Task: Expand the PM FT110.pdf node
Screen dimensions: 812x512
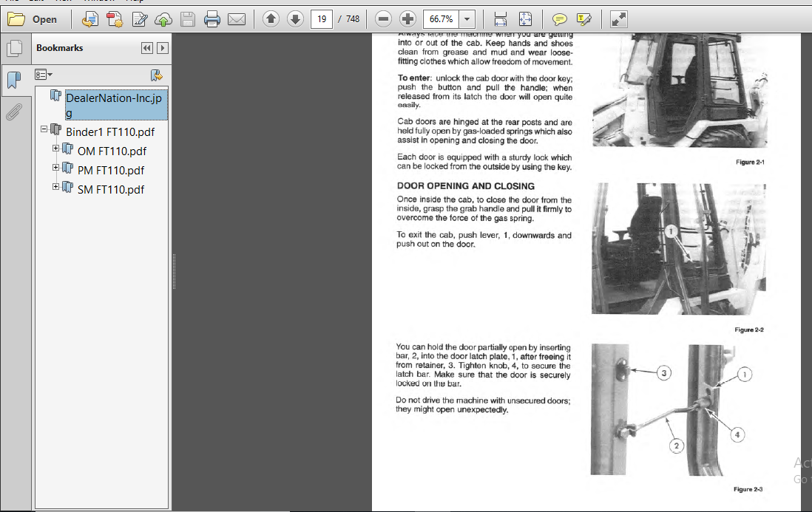Action: pos(55,168)
